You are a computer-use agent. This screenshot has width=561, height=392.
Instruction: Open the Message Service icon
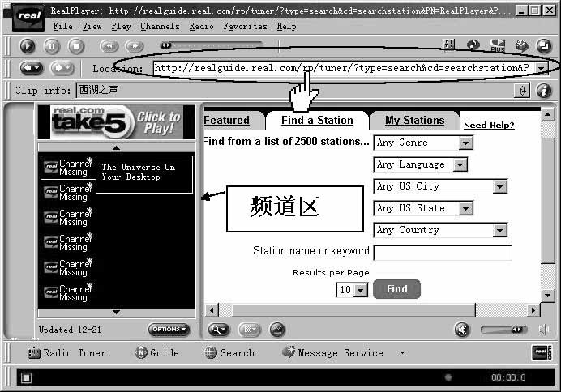(x=288, y=353)
